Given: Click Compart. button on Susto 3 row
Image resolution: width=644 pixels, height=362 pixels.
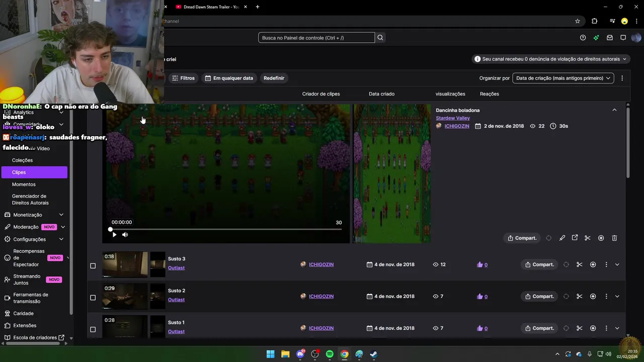Looking at the screenshot, I should [x=539, y=264].
